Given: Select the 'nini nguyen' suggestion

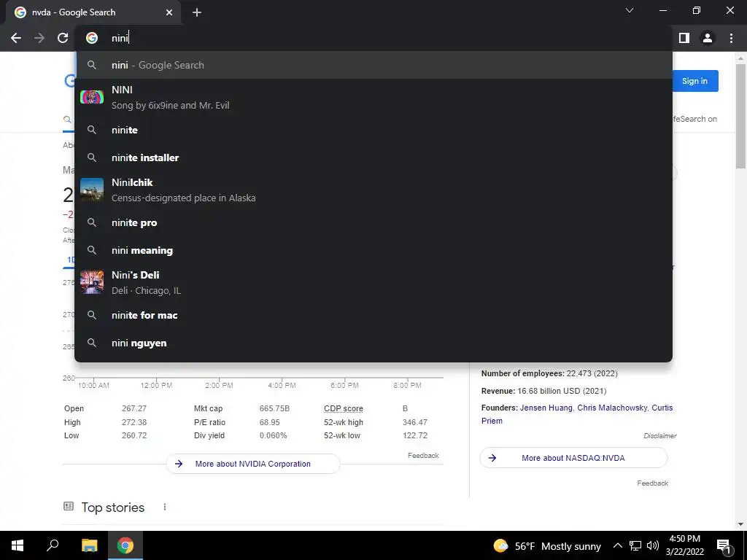Looking at the screenshot, I should (x=373, y=343).
